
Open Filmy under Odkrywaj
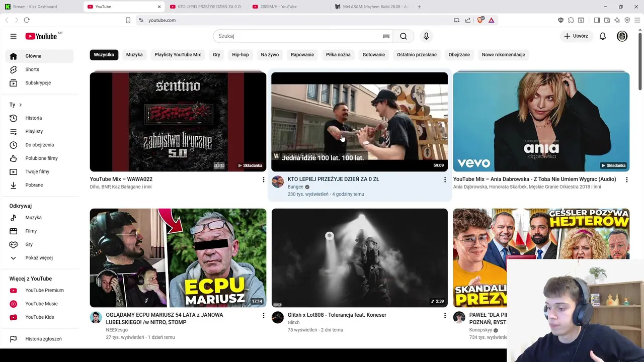coord(39,231)
